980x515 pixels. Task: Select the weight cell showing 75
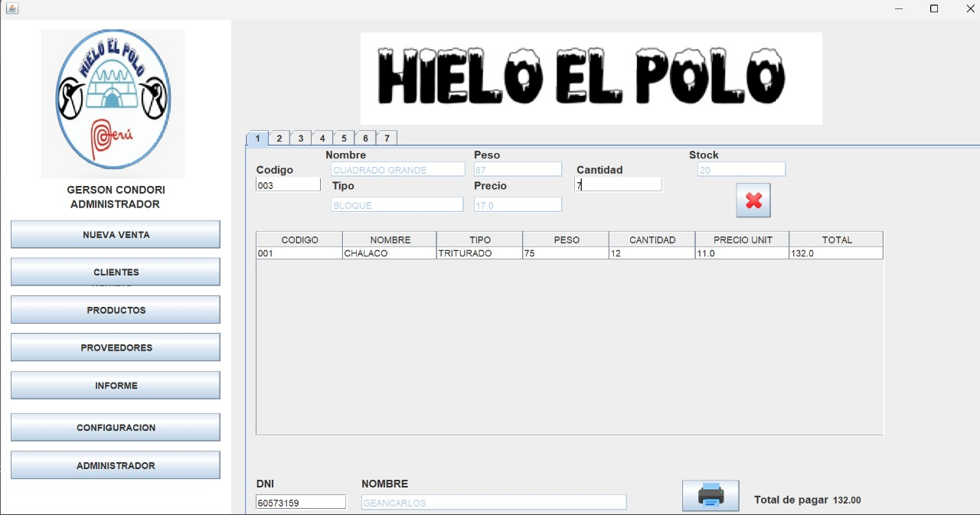click(566, 253)
